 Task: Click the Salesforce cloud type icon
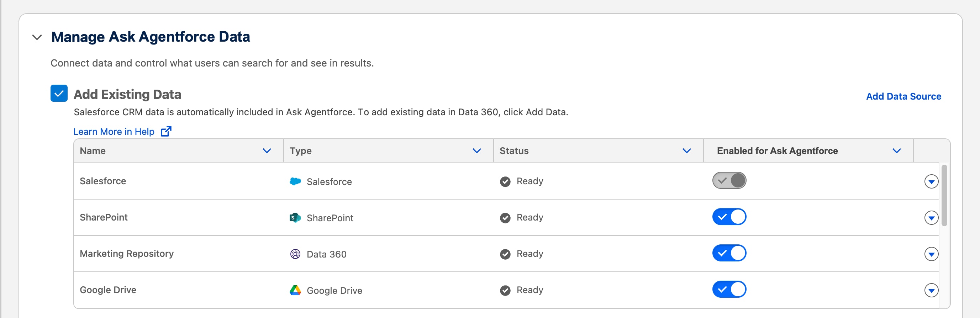(x=295, y=181)
